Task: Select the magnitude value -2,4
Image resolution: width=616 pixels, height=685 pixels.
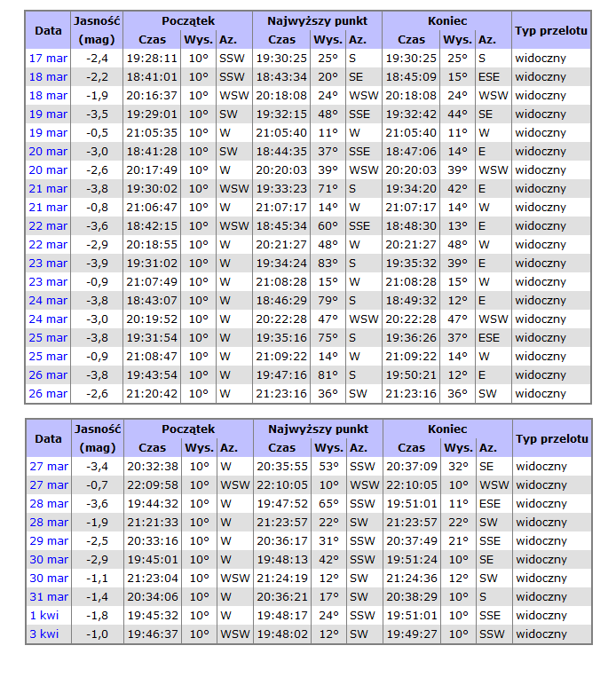Action: point(97,59)
